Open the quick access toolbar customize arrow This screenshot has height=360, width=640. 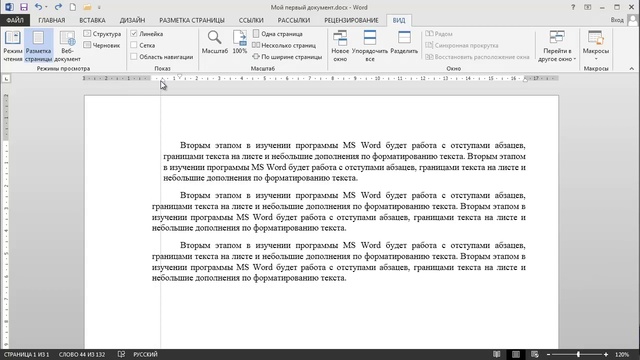(x=99, y=7)
